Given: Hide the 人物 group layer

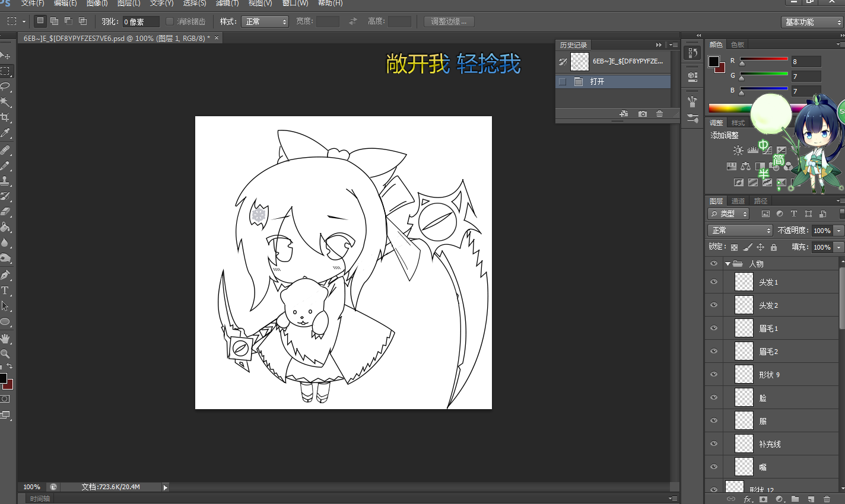Looking at the screenshot, I should tap(714, 264).
